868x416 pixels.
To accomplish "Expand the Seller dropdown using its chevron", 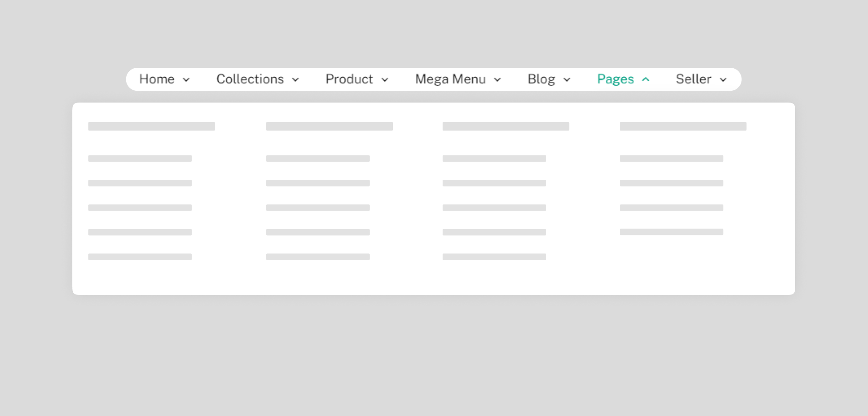I will 723,80.
